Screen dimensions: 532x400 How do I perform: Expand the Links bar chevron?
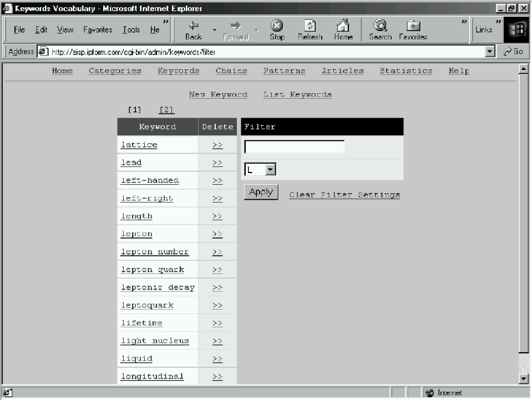point(498,22)
